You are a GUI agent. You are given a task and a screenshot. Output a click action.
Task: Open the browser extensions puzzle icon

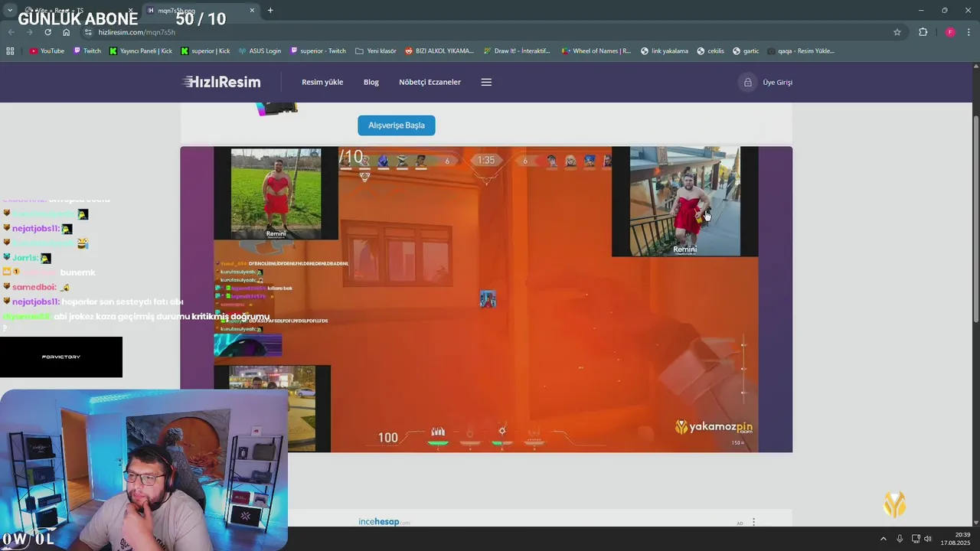point(923,32)
